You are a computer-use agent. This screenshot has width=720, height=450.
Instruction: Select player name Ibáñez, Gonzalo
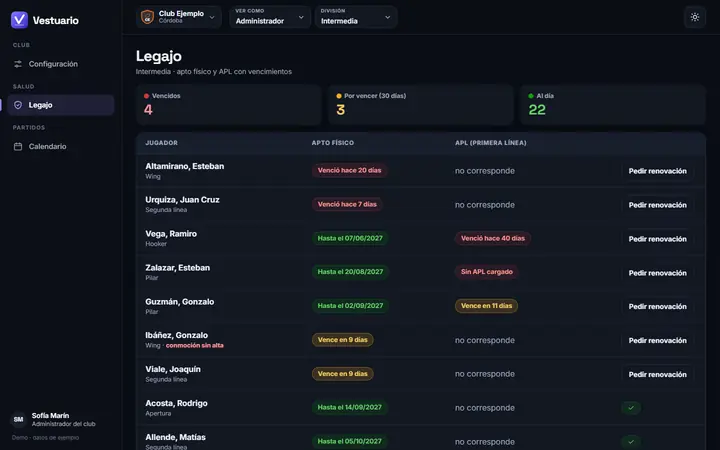point(176,335)
